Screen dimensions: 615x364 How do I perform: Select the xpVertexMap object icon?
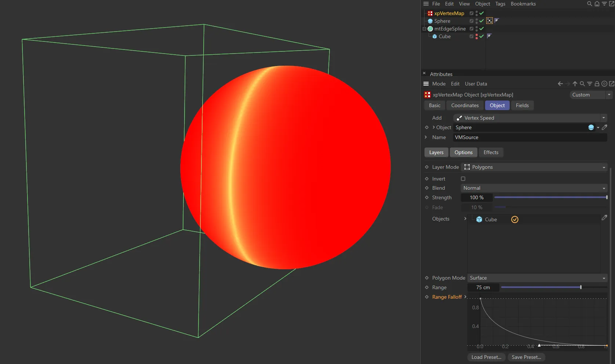430,13
